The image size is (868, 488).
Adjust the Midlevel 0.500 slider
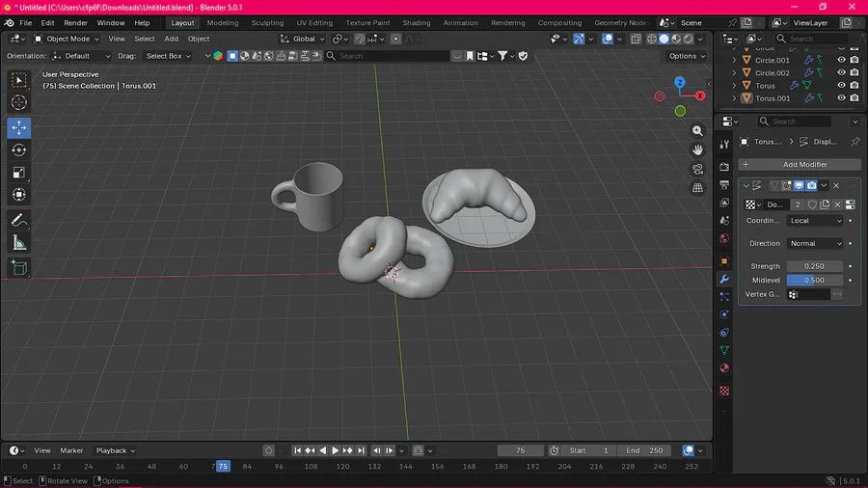tap(814, 280)
